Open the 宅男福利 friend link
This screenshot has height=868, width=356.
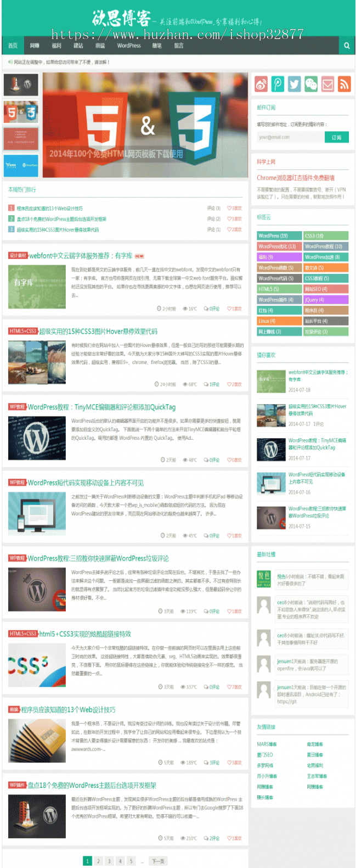[315, 765]
